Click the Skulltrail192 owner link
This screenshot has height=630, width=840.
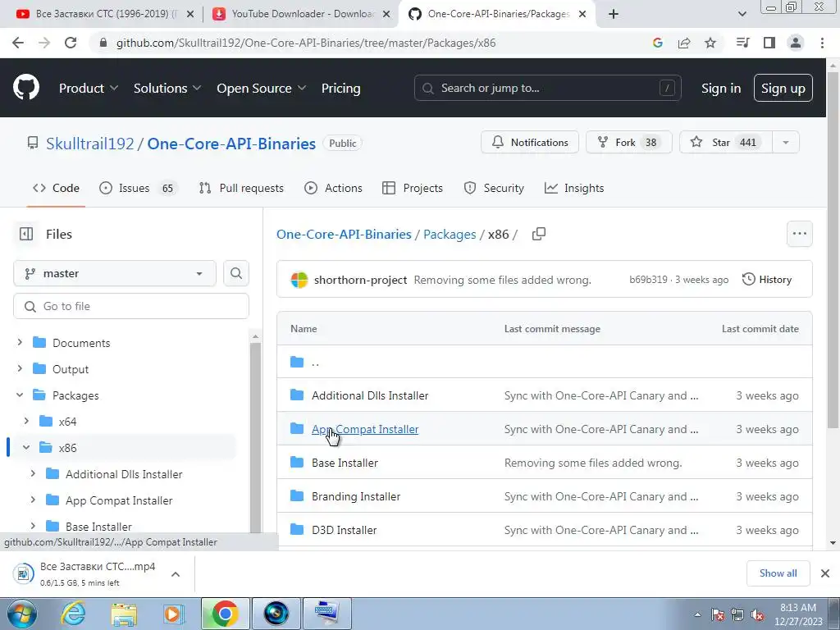coord(90,144)
